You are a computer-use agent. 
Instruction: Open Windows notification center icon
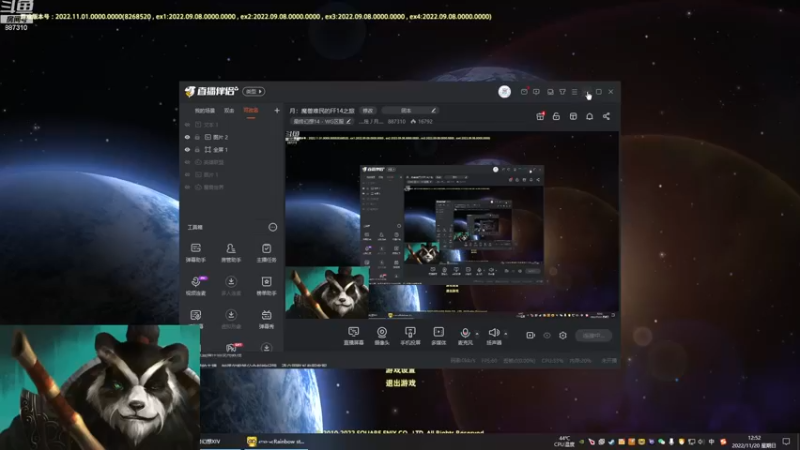[x=786, y=441]
